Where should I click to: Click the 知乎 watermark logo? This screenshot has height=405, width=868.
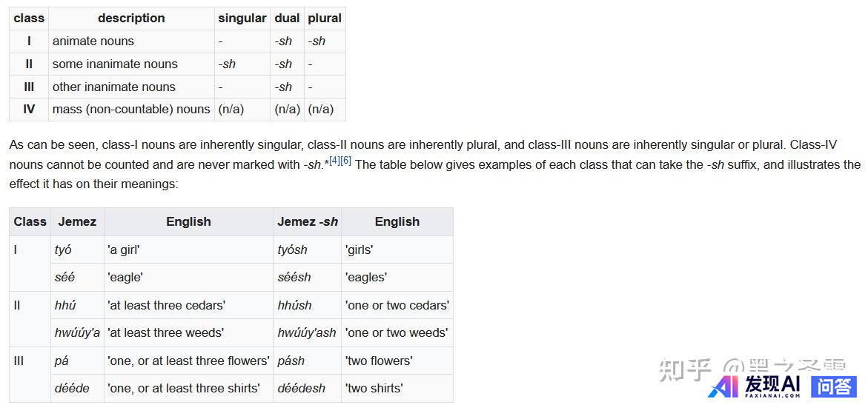point(684,369)
